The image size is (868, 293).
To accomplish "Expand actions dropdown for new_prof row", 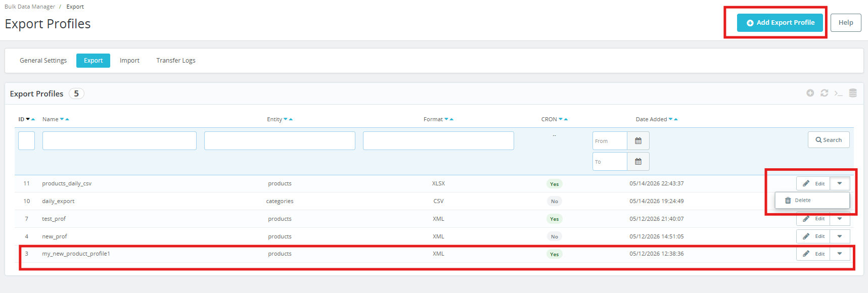I will point(840,236).
